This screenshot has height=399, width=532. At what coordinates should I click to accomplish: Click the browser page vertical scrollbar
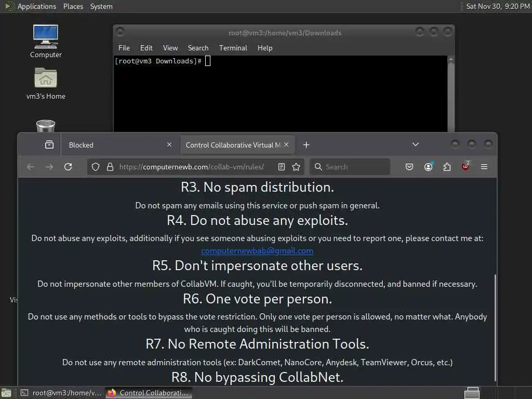click(495, 327)
